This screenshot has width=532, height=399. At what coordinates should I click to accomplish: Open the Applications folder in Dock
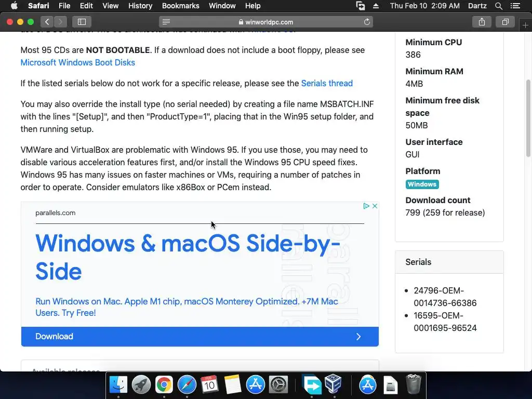coord(367,384)
